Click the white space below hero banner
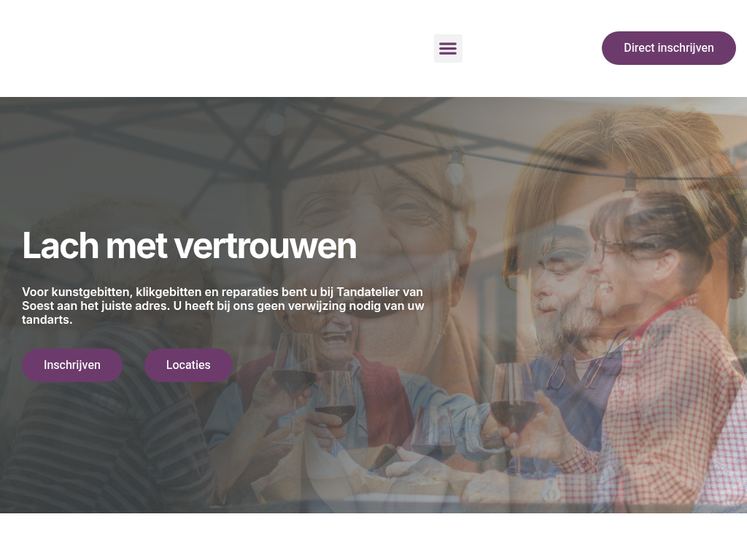This screenshot has height=560, width=747. tap(373, 536)
